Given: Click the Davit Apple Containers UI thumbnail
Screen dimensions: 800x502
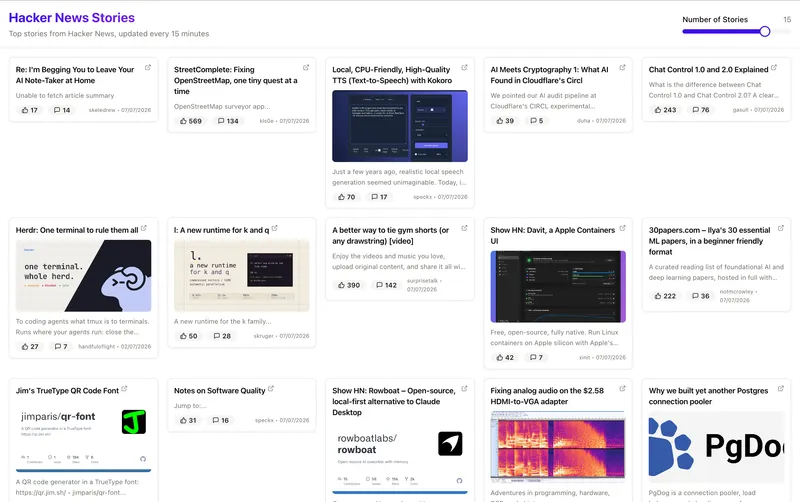Looking at the screenshot, I should tap(558, 287).
